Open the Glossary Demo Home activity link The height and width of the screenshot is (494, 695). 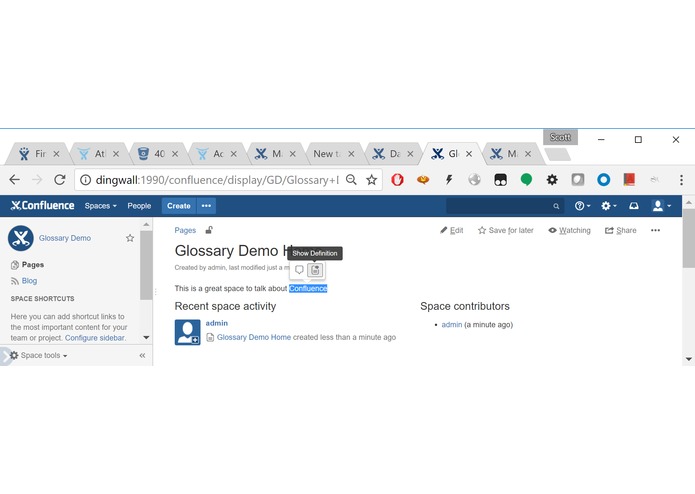click(x=254, y=337)
